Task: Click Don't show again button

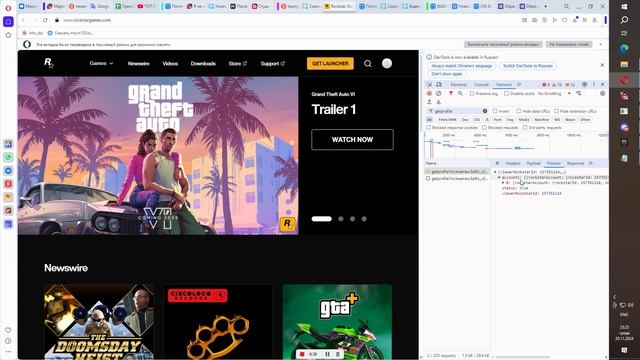Action: pyautogui.click(x=447, y=74)
